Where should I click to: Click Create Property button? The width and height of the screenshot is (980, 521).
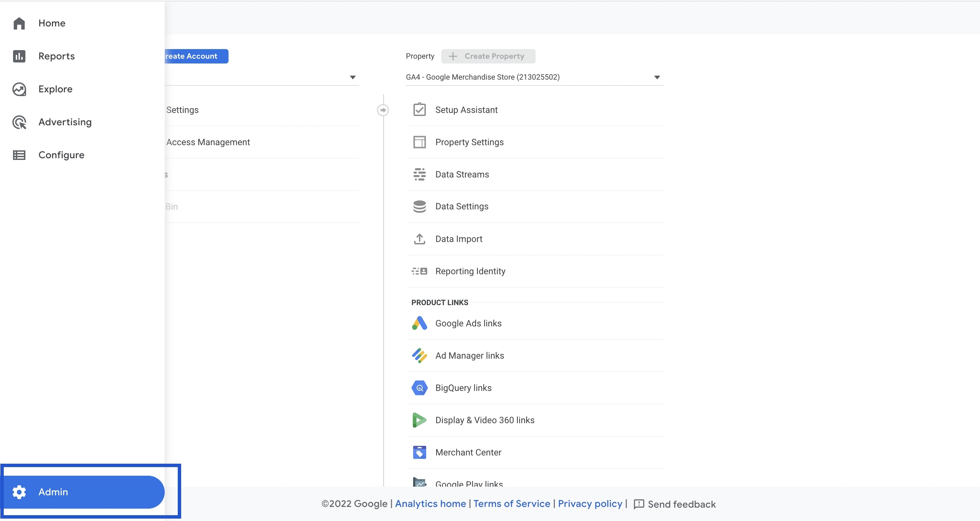pyautogui.click(x=488, y=56)
